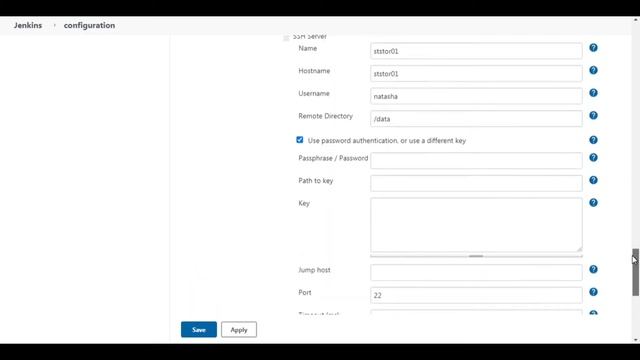This screenshot has height=360, width=640.
Task: Open help for Path to key
Action: point(593,180)
